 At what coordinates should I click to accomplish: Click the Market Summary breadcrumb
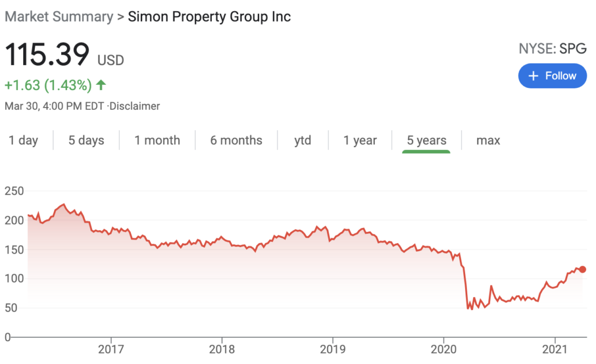click(59, 17)
